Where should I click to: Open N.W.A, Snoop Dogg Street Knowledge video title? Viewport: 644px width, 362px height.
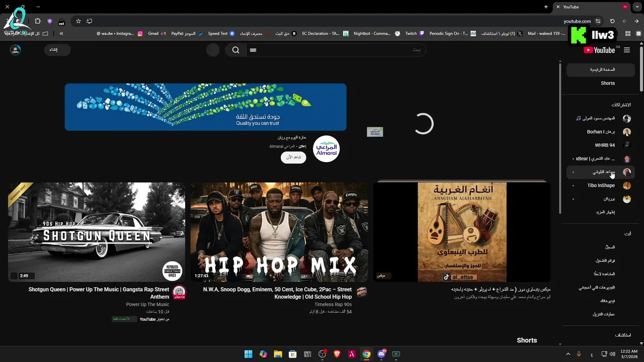click(277, 293)
